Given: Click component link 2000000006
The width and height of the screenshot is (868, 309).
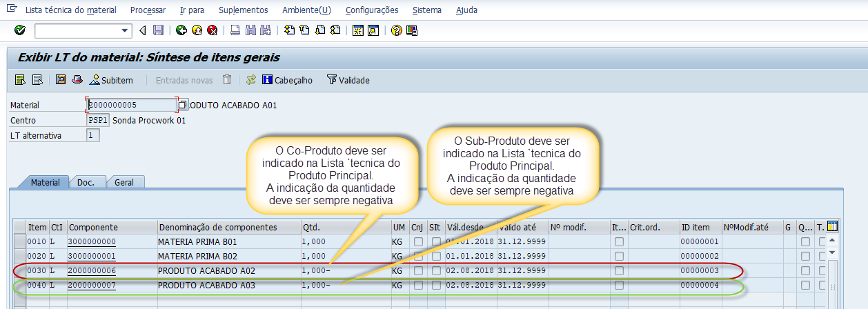Looking at the screenshot, I should pyautogui.click(x=91, y=270).
